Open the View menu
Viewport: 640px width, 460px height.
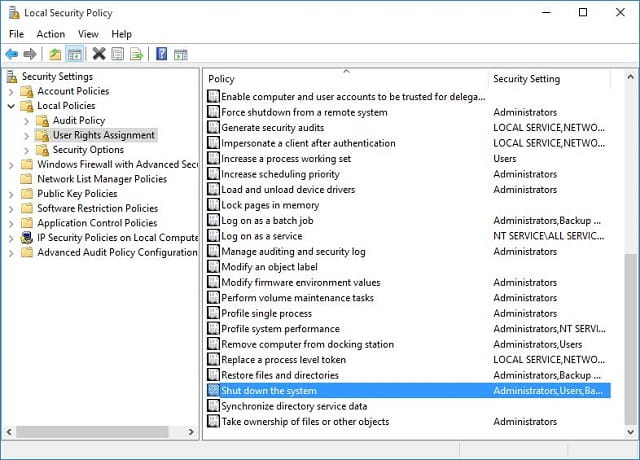click(88, 34)
